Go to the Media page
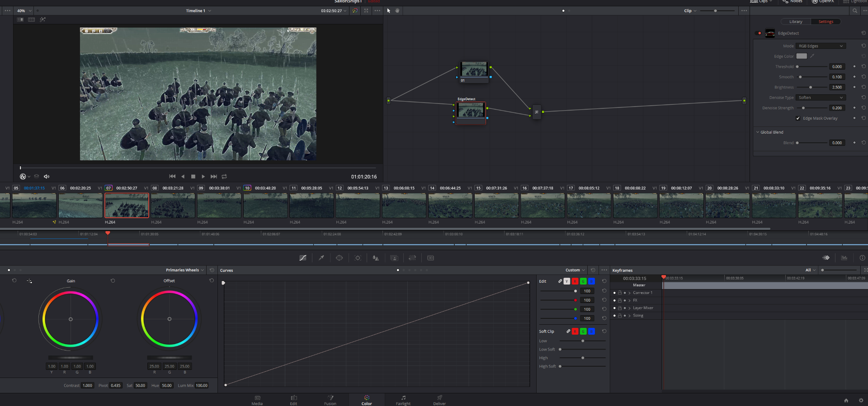 click(257, 400)
